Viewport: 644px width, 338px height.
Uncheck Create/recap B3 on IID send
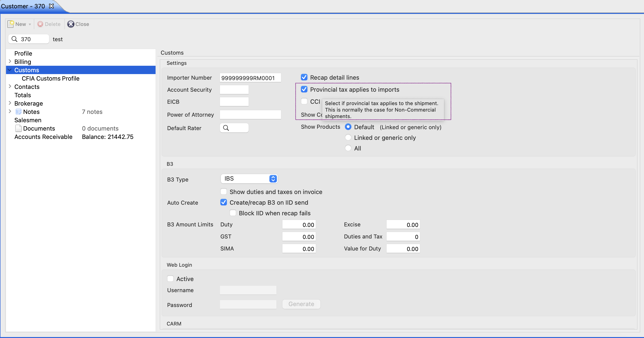223,202
